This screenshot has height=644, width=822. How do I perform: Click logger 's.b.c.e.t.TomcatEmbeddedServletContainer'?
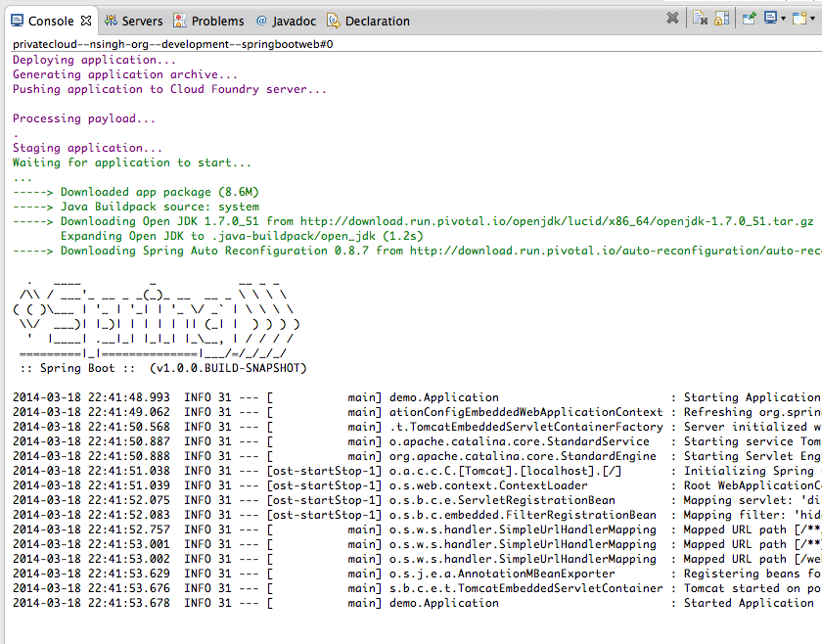pos(525,588)
